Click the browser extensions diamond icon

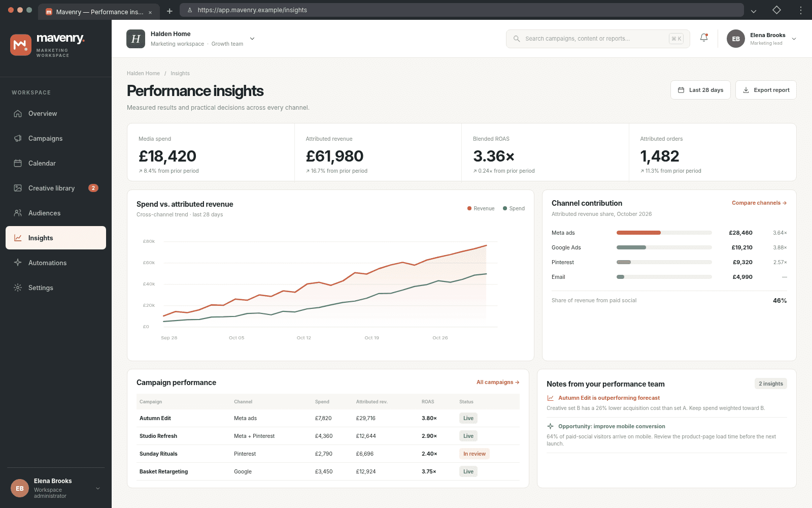click(776, 10)
